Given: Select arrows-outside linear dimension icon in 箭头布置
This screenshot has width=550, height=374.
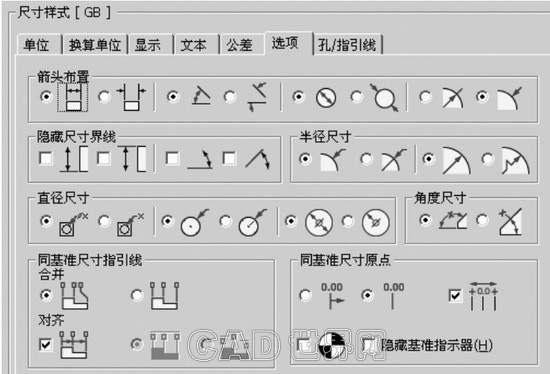Looking at the screenshot, I should click(x=132, y=97).
